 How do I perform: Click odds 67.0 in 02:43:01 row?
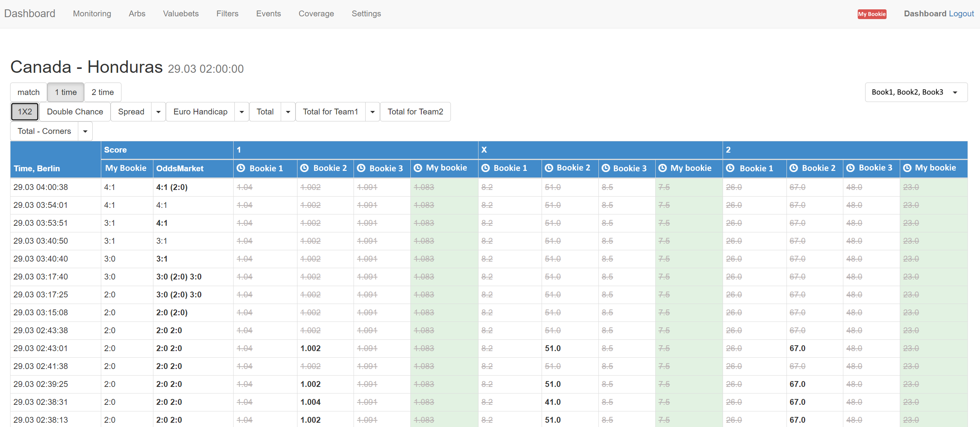797,348
